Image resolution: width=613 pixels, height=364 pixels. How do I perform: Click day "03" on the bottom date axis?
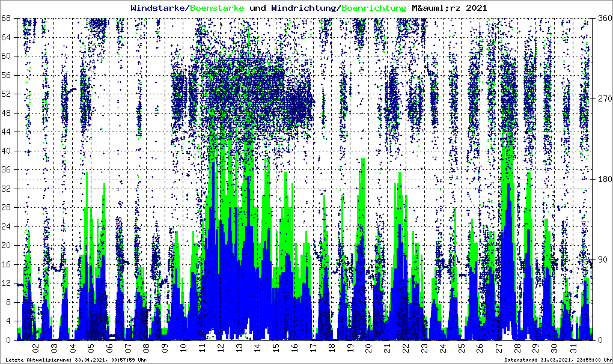(54, 347)
